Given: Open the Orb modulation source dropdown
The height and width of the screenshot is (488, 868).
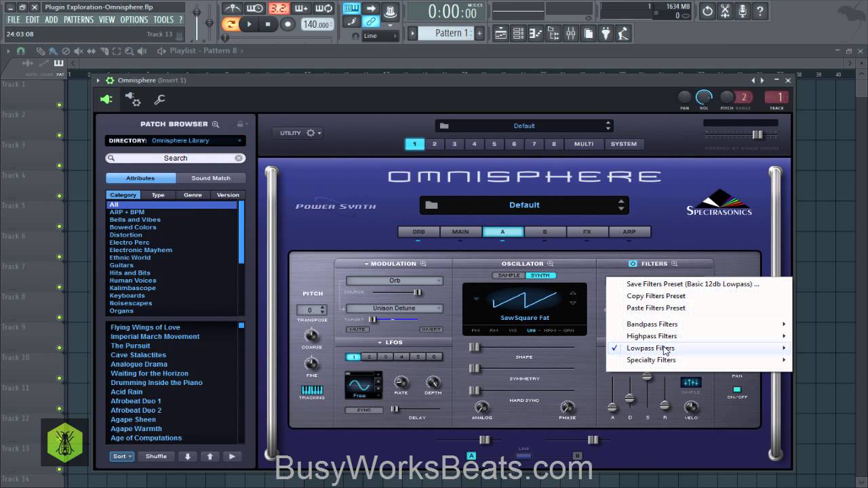Looking at the screenshot, I should point(395,281).
